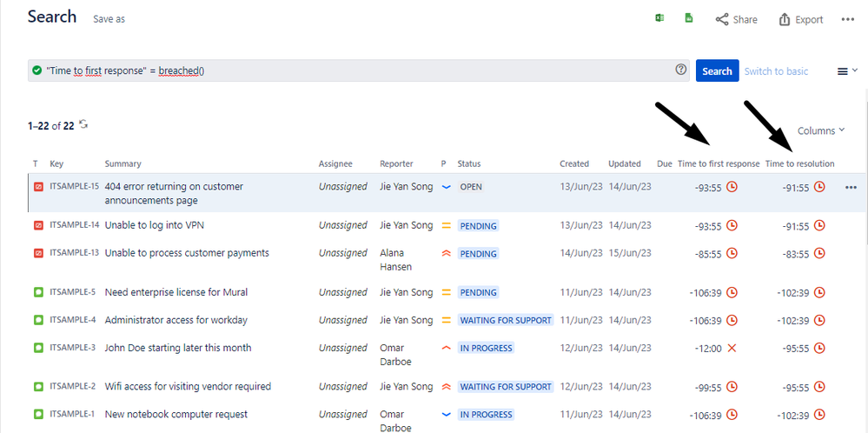The width and height of the screenshot is (868, 433).
Task: Click the incident type icon for ITSAMPLE-14
Action: [x=37, y=226]
